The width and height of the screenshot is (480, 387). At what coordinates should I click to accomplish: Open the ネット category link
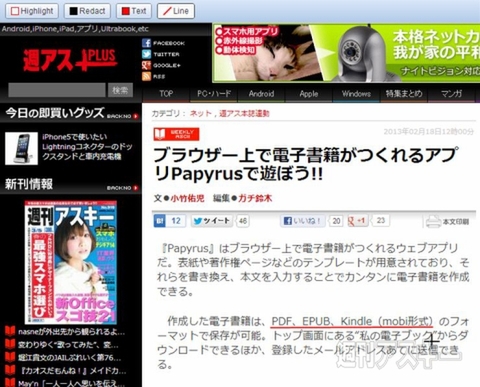coord(201,113)
